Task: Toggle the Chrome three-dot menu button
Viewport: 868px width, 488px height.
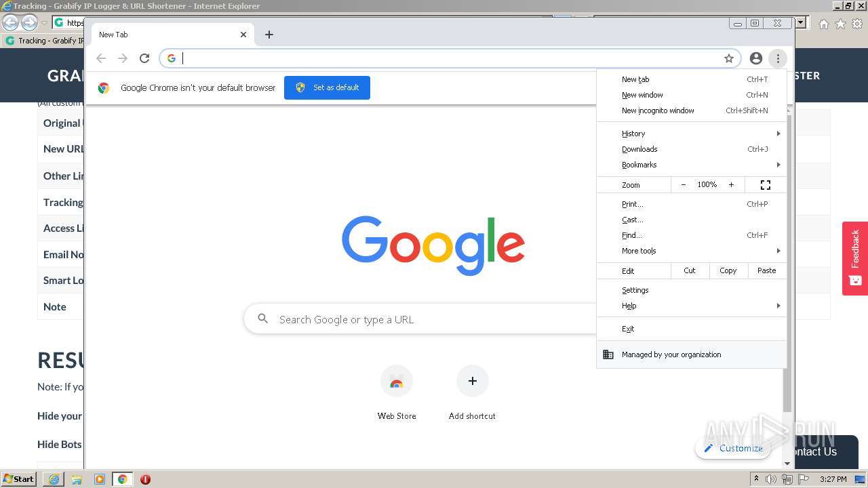Action: (778, 58)
